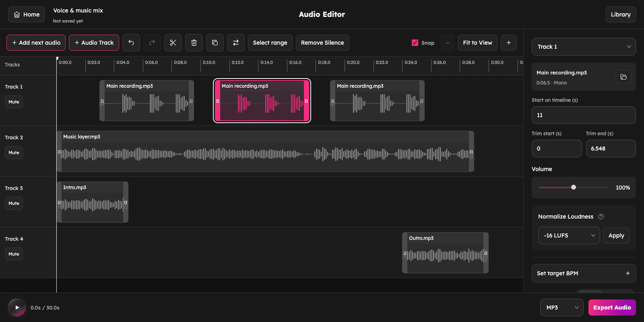Zoom out with minus icon

[448, 43]
